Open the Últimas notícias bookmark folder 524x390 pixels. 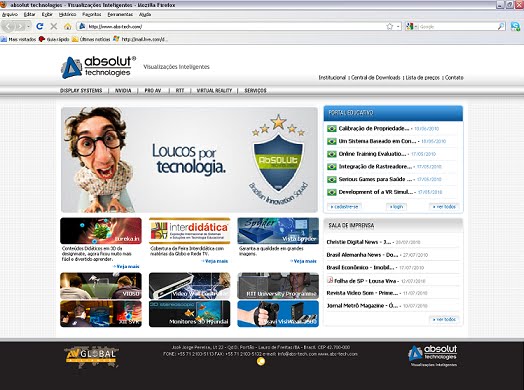point(91,39)
